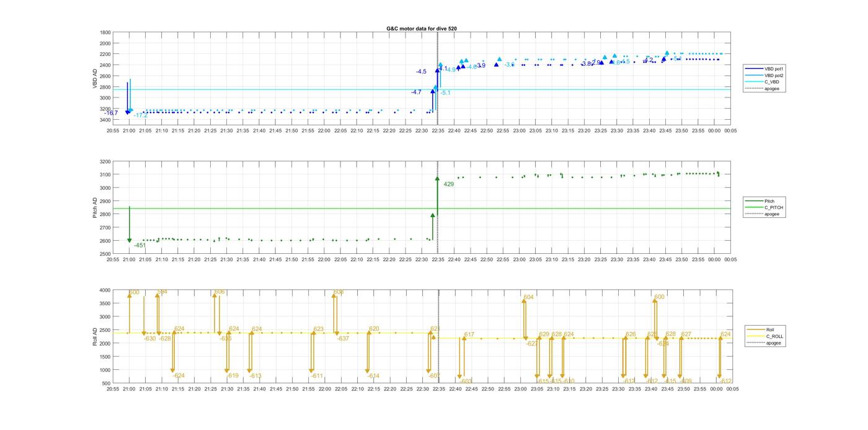Click the '-451' pitch data label
Screen dimensions: 868x430
[140, 245]
